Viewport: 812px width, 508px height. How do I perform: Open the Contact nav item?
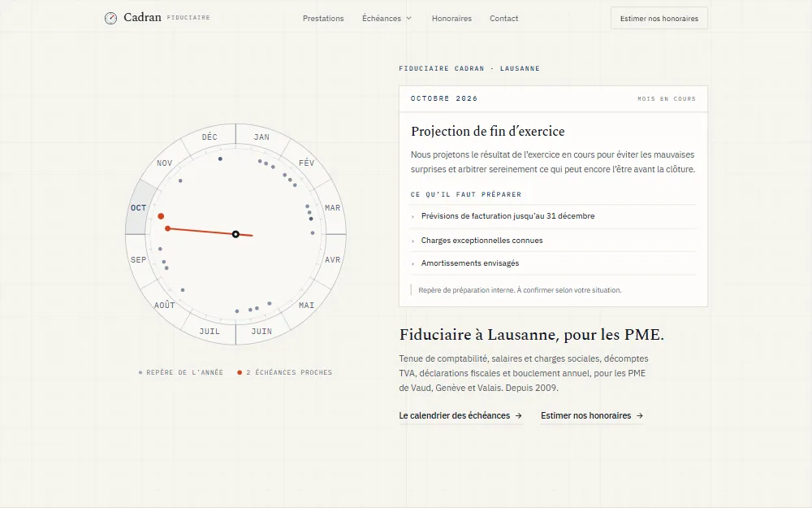pos(504,18)
